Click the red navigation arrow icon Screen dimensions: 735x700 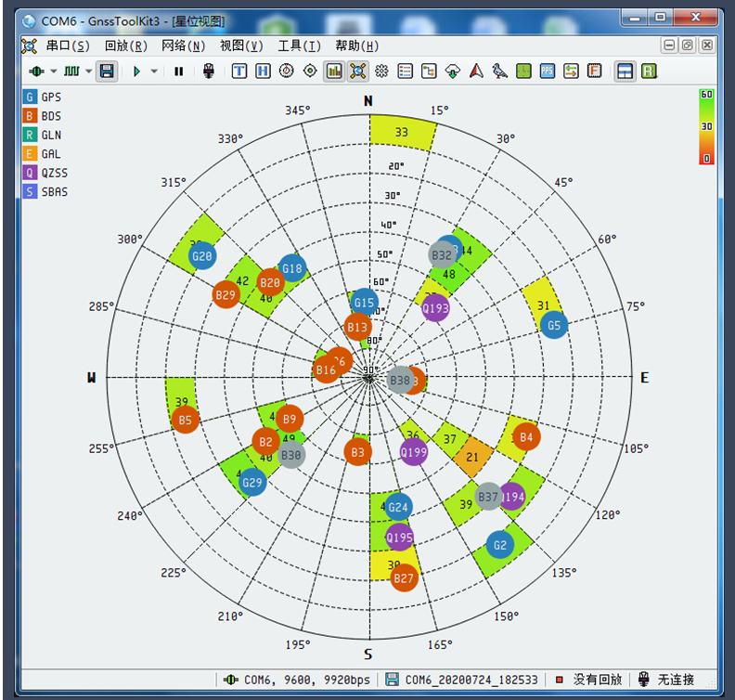point(476,71)
